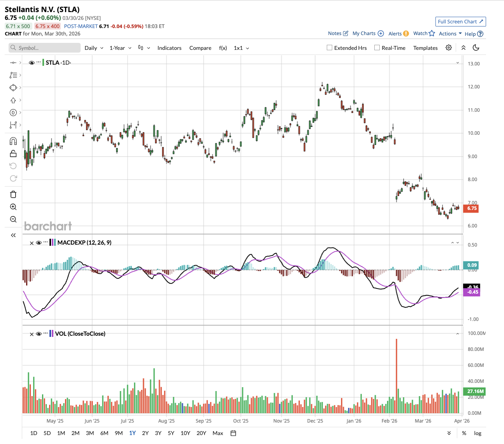Open Alerts link
This screenshot has width=504, height=444.
[x=398, y=33]
